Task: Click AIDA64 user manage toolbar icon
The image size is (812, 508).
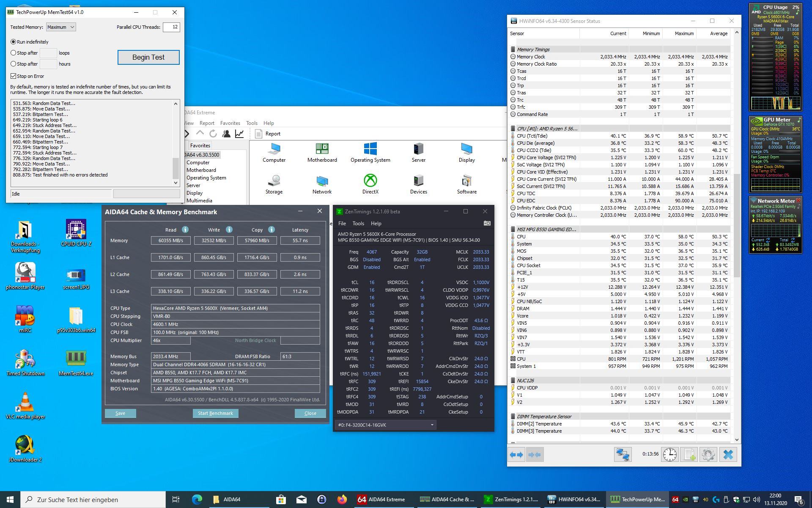Action: pyautogui.click(x=226, y=134)
